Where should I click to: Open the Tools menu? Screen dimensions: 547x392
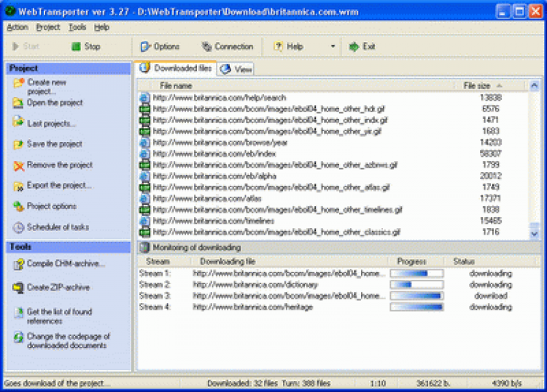[77, 27]
